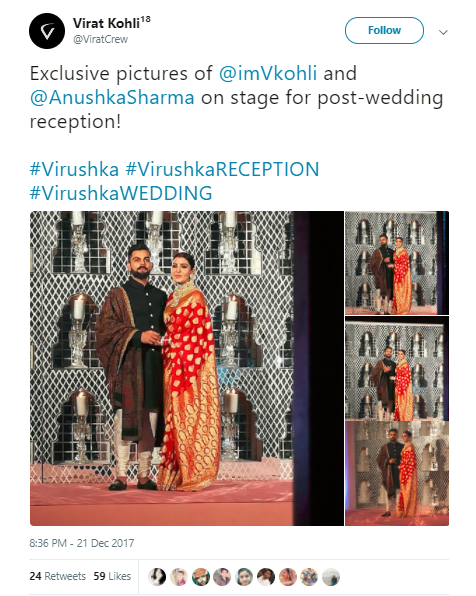Open the first liker's avatar
Image resolution: width=476 pixels, height=596 pixels.
pyautogui.click(x=157, y=577)
